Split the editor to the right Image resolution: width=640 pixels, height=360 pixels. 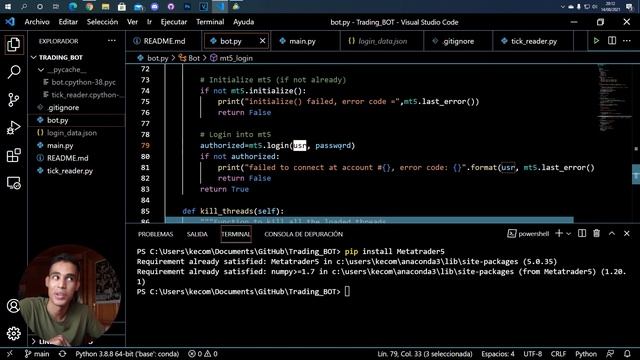coord(612,41)
